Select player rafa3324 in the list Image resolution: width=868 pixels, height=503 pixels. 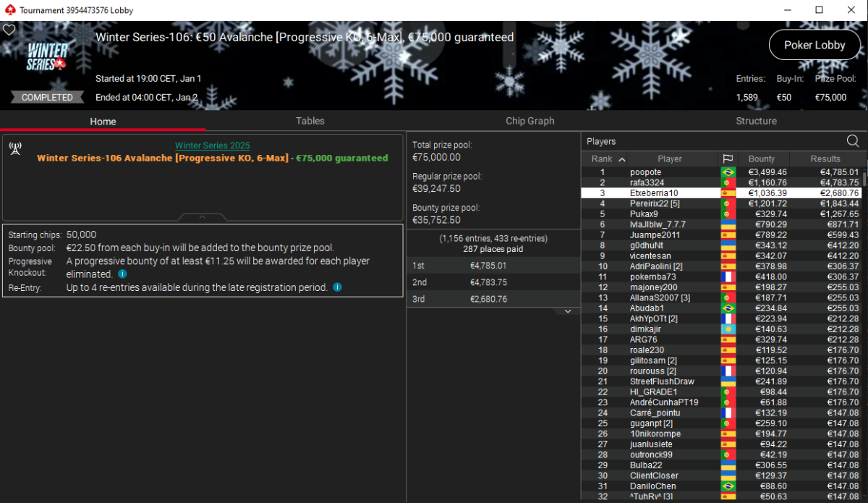(647, 183)
